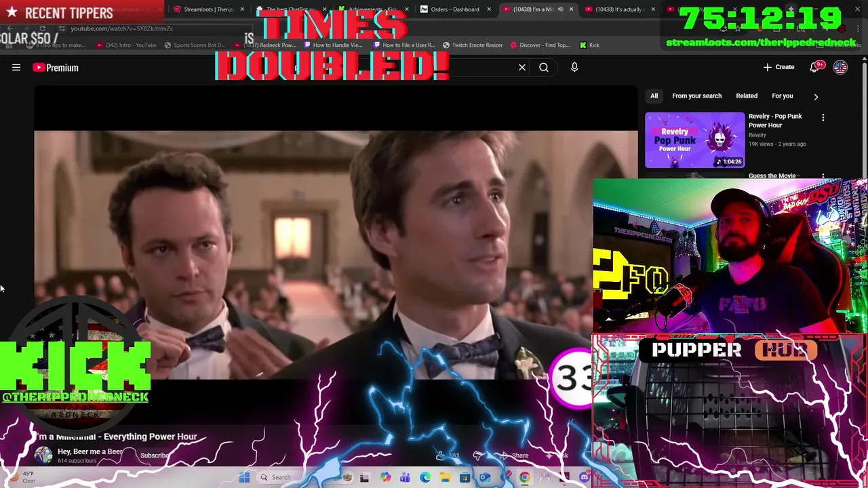The height and width of the screenshot is (488, 868).
Task: Open the YouTube notifications bell
Action: [x=816, y=67]
